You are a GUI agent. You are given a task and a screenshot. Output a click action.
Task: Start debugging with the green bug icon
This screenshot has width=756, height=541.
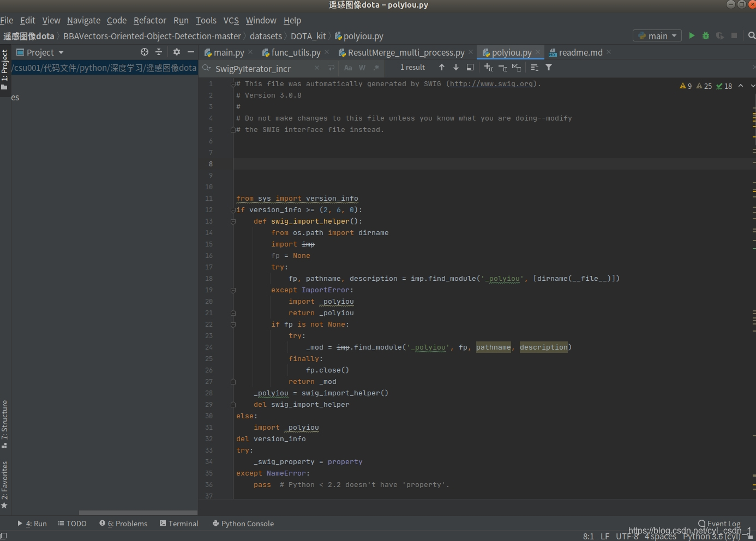706,35
